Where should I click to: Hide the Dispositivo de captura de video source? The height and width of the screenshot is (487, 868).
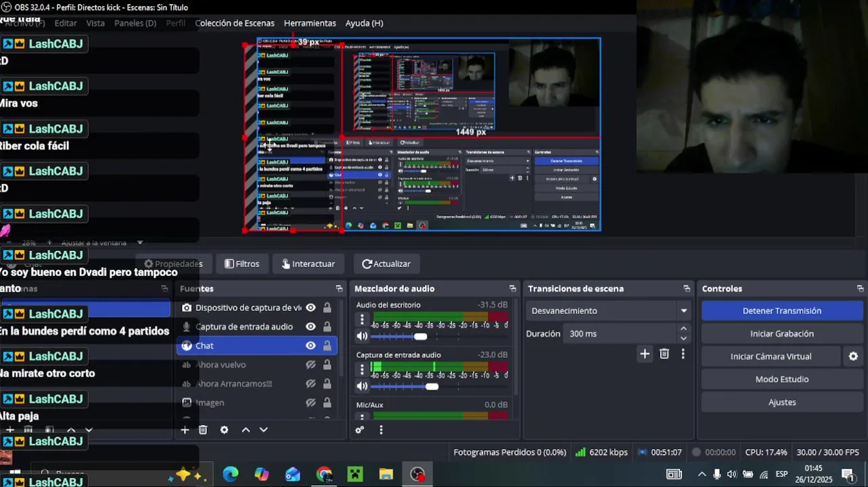(311, 308)
